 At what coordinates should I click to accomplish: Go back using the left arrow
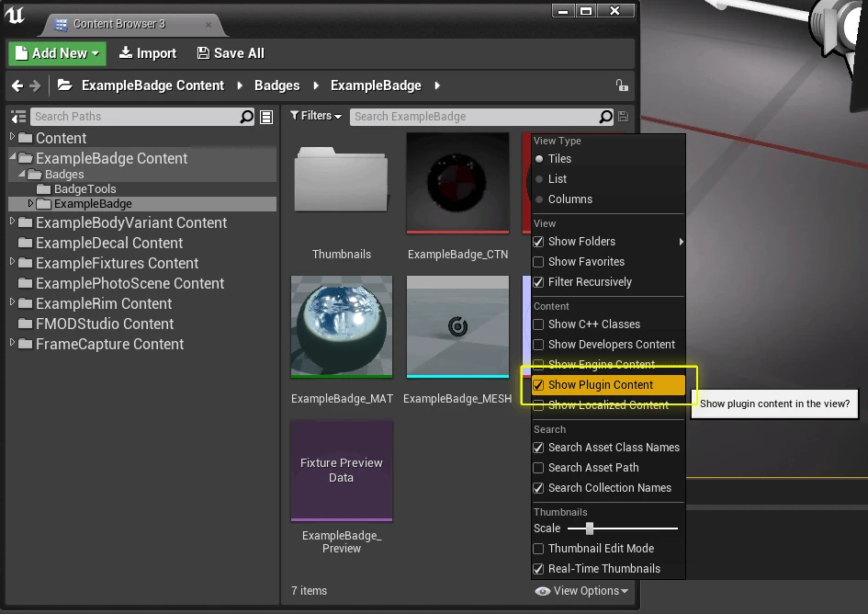[x=17, y=85]
